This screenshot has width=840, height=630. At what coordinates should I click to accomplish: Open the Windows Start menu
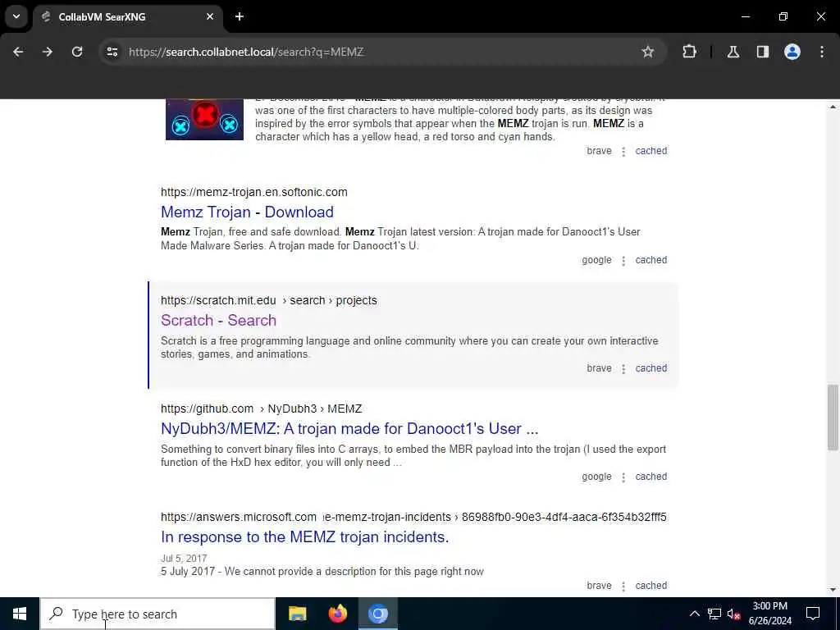(x=20, y=614)
